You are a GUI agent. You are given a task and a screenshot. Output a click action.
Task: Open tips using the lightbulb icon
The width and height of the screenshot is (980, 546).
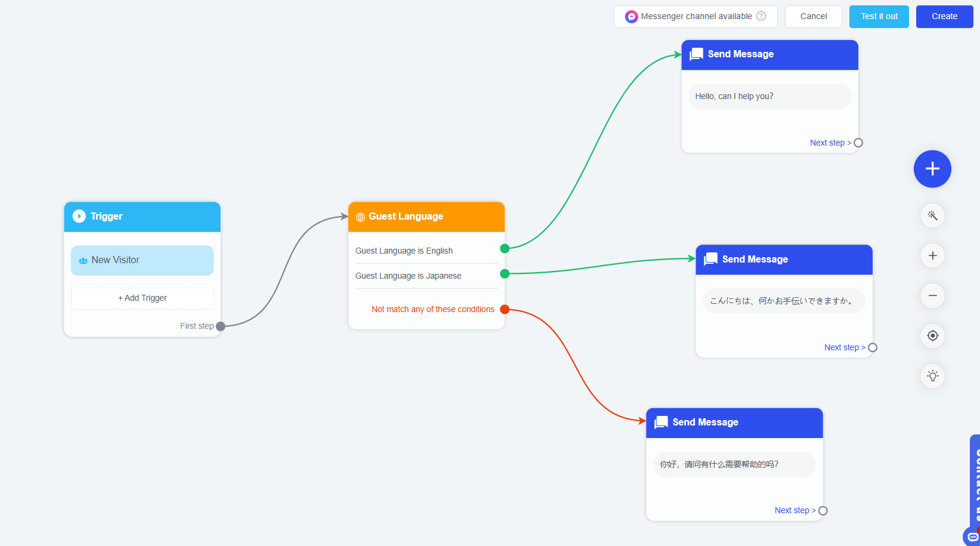pyautogui.click(x=932, y=376)
